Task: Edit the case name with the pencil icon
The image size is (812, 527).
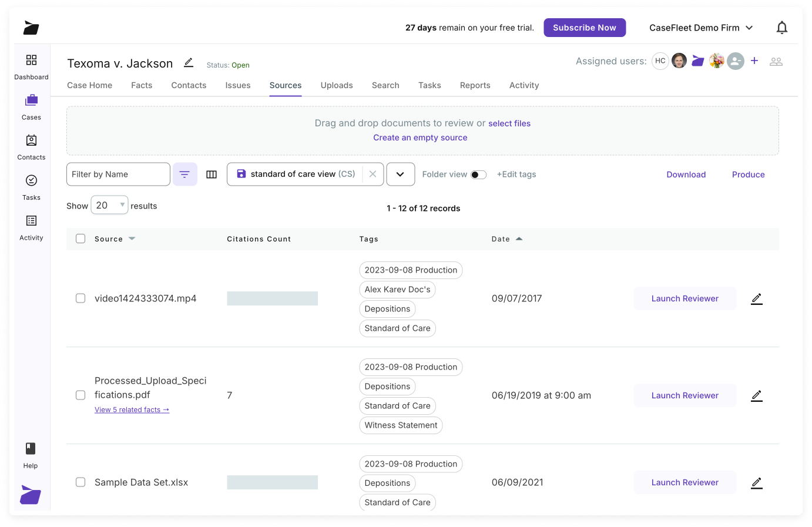Action: 188,62
